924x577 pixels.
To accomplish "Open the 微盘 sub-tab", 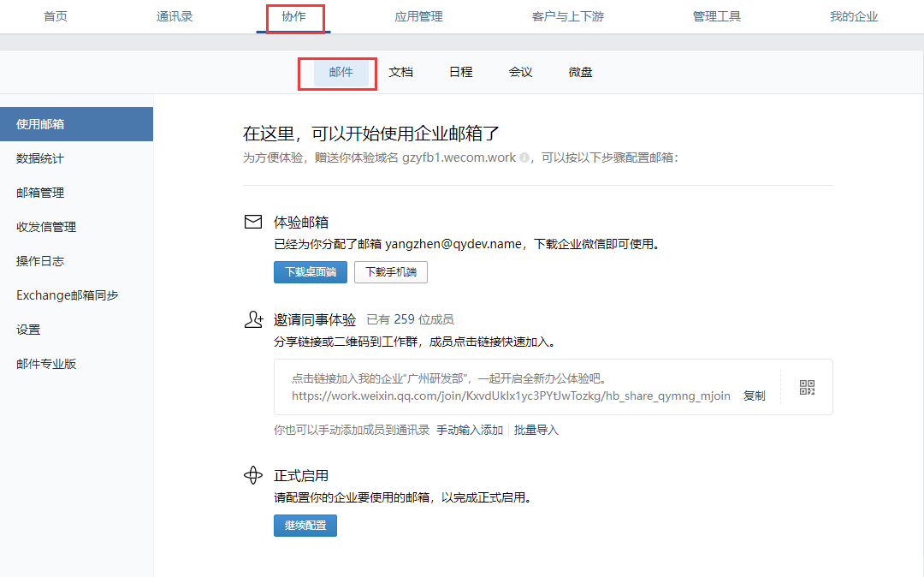I will pos(580,72).
